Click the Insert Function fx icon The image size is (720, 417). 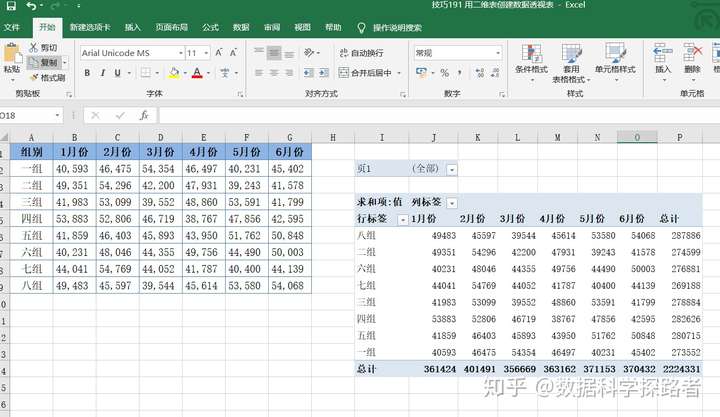point(144,115)
